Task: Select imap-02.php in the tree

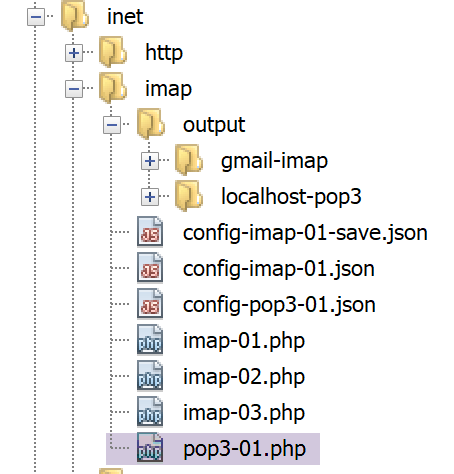Action: [x=244, y=377]
